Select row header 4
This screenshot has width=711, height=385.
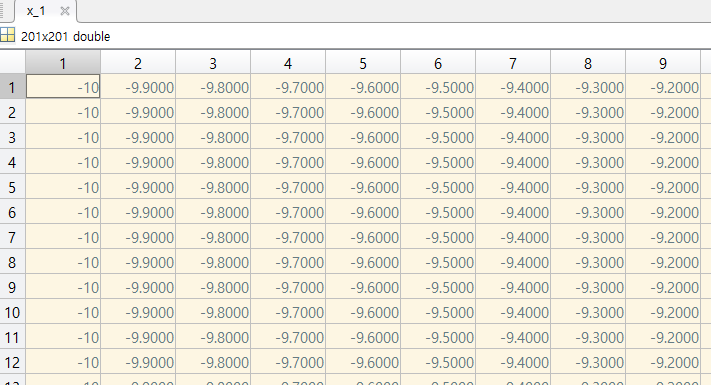pos(13,161)
